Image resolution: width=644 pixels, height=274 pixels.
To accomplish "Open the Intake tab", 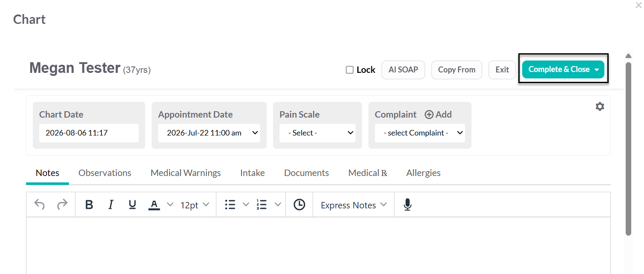I will (253, 173).
